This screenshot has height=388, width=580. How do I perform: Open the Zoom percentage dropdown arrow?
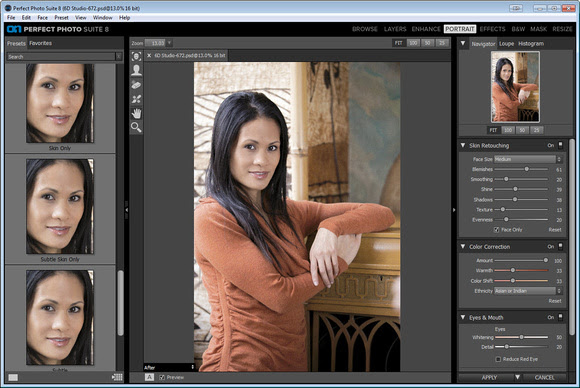coord(169,43)
